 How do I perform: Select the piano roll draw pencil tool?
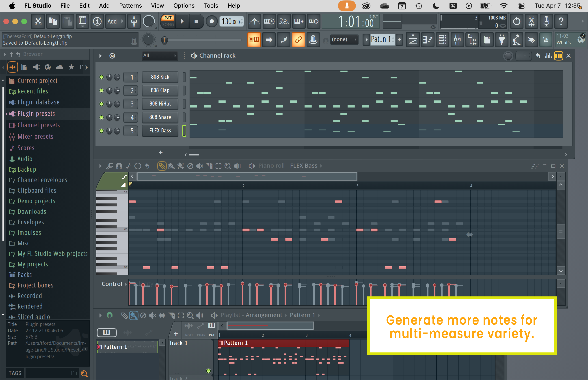tap(162, 166)
